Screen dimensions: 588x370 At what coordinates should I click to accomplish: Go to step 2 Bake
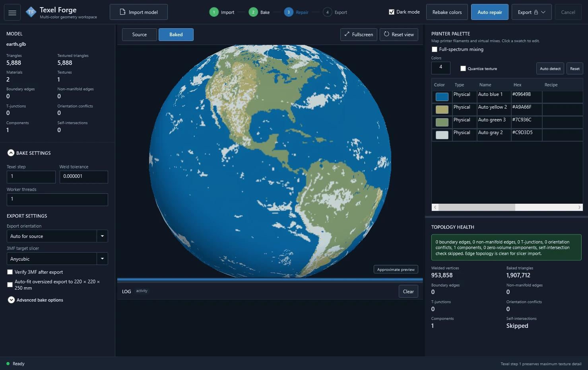[x=259, y=12]
